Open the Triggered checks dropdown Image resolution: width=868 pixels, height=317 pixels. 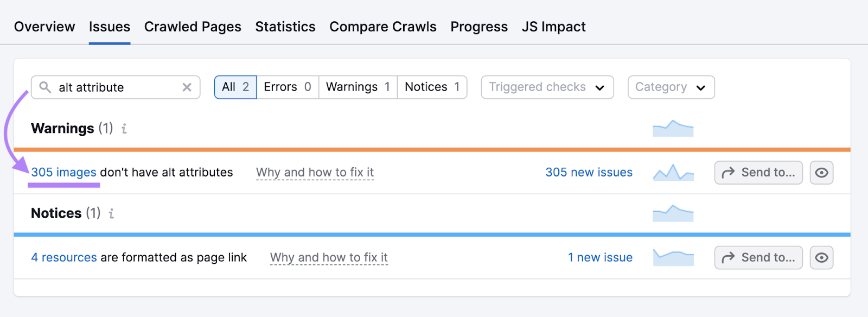coord(546,87)
